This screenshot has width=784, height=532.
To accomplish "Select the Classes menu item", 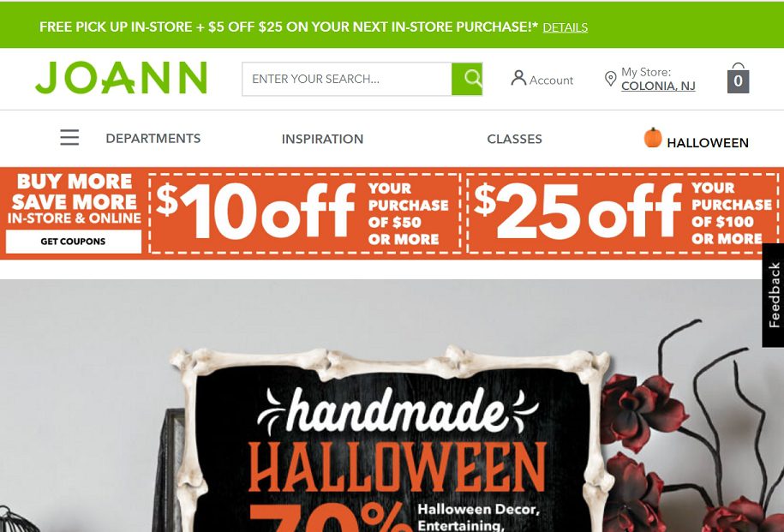I will click(514, 139).
